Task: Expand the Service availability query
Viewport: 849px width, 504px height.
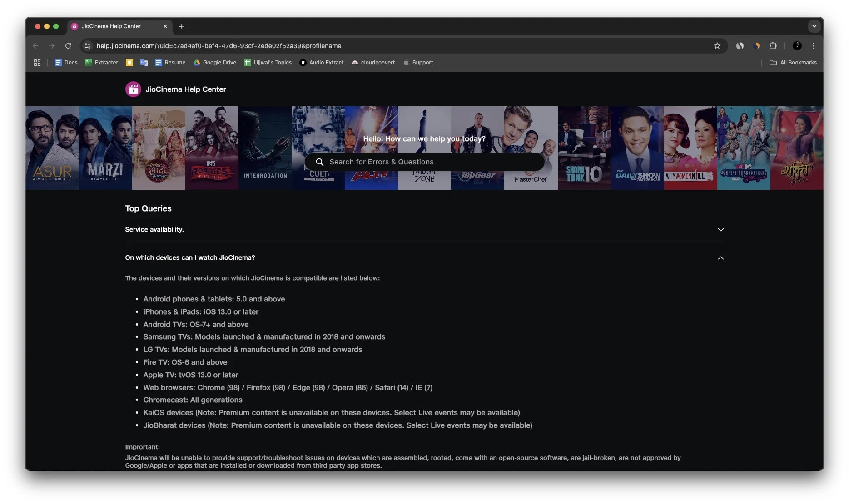Action: tap(424, 230)
